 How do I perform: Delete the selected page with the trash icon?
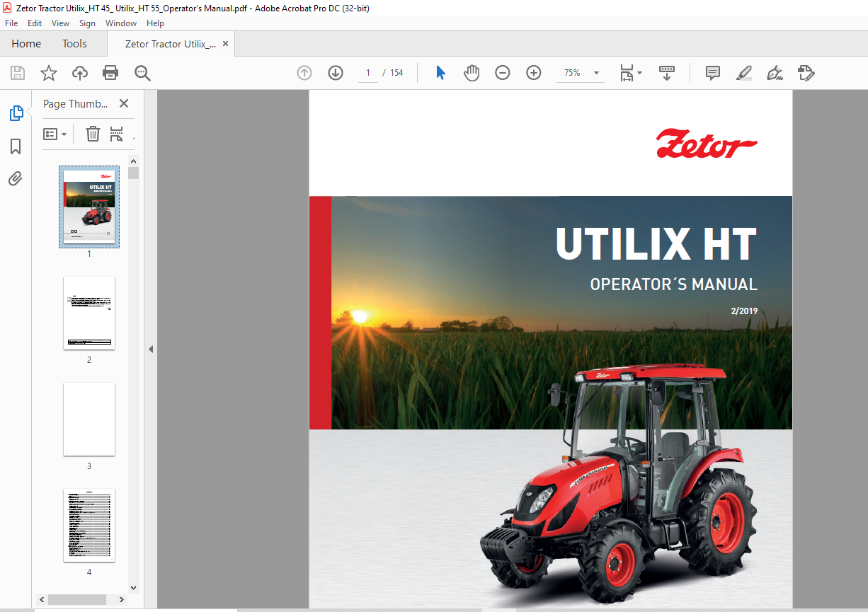point(93,134)
